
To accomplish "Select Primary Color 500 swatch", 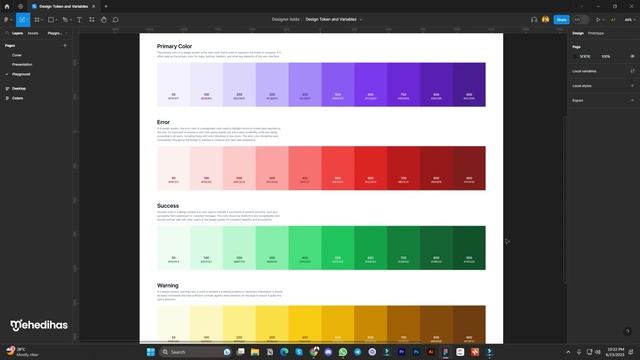I will (338, 84).
